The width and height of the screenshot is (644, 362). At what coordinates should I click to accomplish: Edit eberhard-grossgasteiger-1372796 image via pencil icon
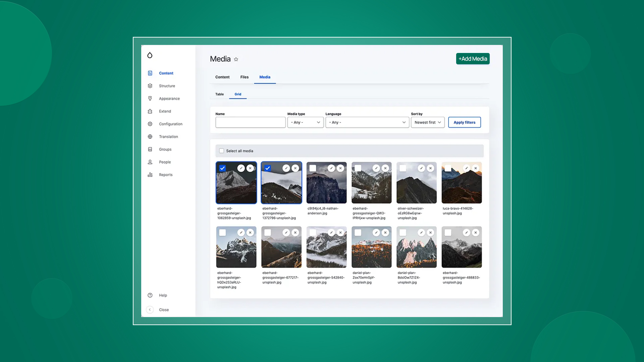click(286, 168)
